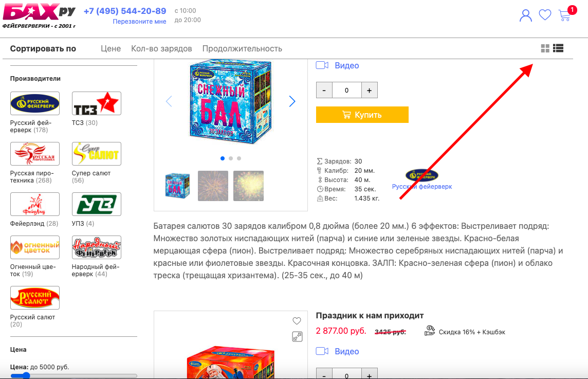Show next product image with right arrow
The width and height of the screenshot is (588, 379).
pos(292,101)
